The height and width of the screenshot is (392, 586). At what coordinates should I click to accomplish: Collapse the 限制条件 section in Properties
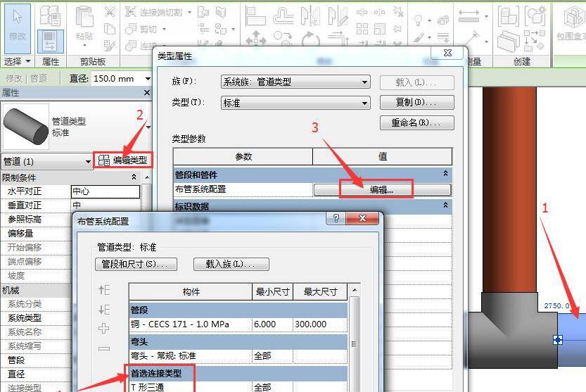point(134,177)
